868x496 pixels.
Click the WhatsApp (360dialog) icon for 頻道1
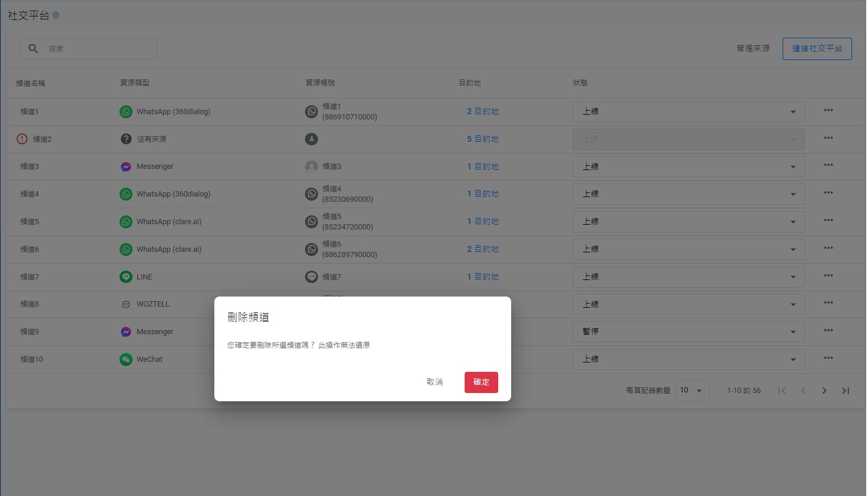click(125, 111)
